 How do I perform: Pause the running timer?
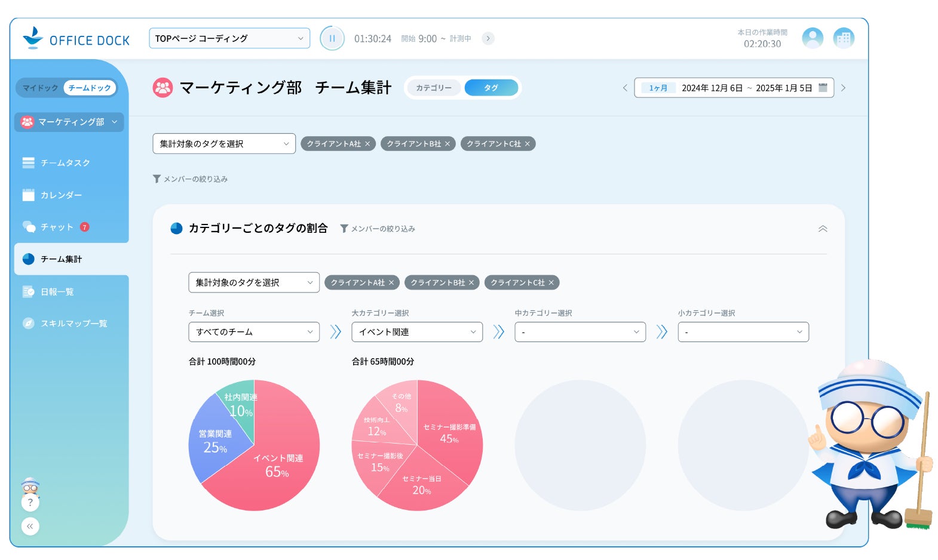tap(332, 38)
